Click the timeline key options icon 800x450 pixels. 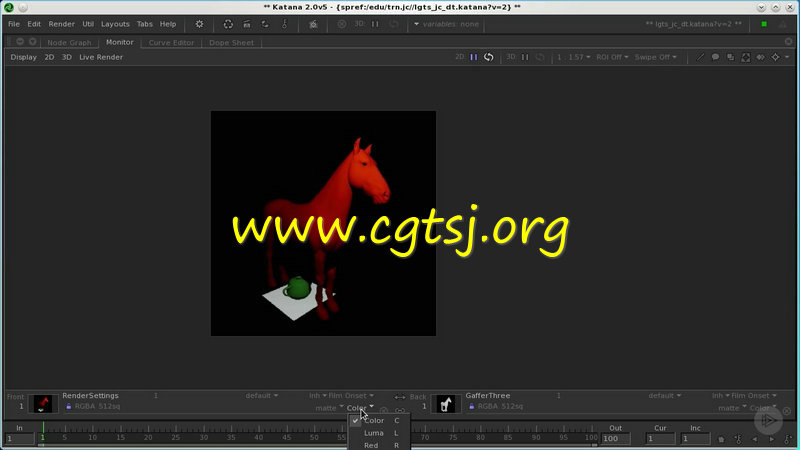(x=738, y=439)
